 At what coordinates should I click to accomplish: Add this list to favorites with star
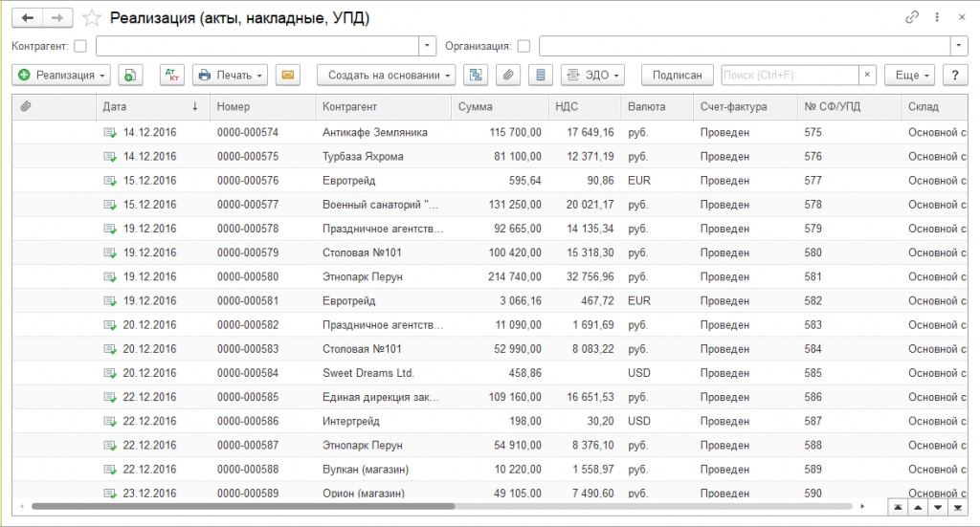92,18
